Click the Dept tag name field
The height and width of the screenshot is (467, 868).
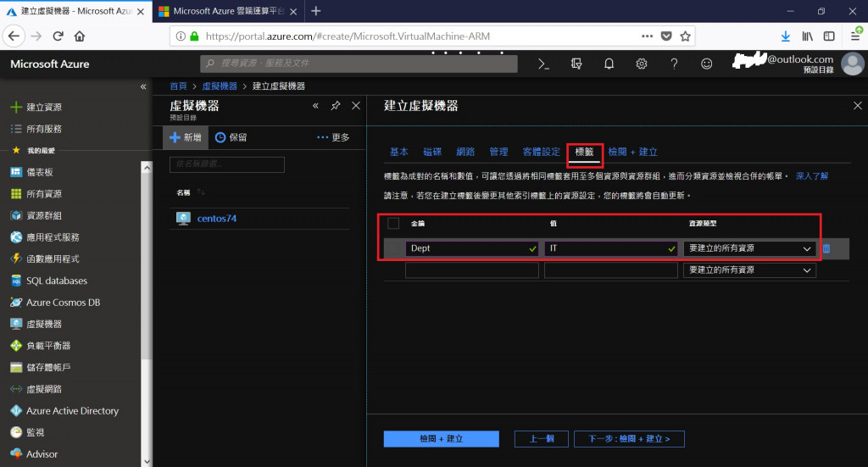click(x=471, y=248)
